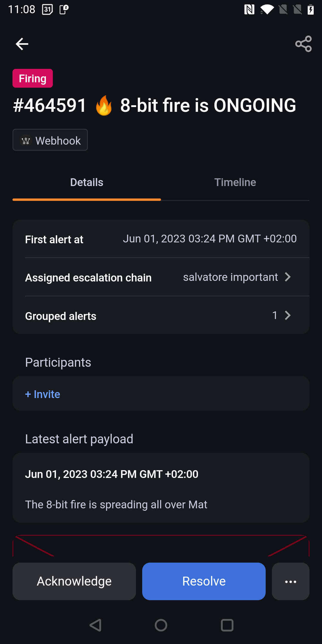Open salvatore important escalation chain chevron
The height and width of the screenshot is (644, 322).
(x=287, y=277)
